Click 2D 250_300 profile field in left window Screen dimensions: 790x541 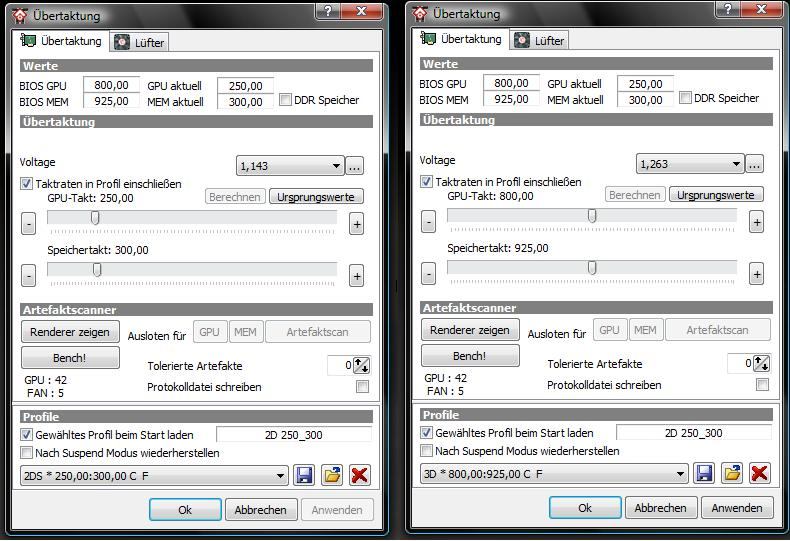click(x=294, y=434)
